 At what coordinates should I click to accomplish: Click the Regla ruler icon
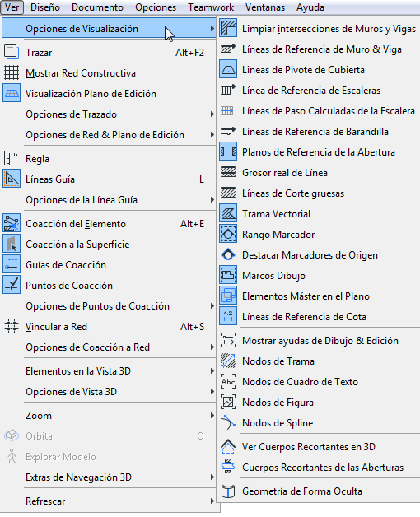click(12, 159)
